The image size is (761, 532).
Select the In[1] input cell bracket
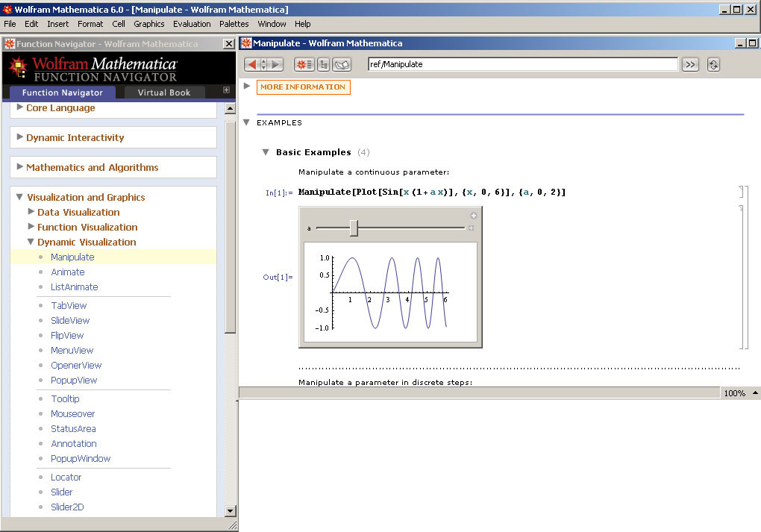click(741, 192)
